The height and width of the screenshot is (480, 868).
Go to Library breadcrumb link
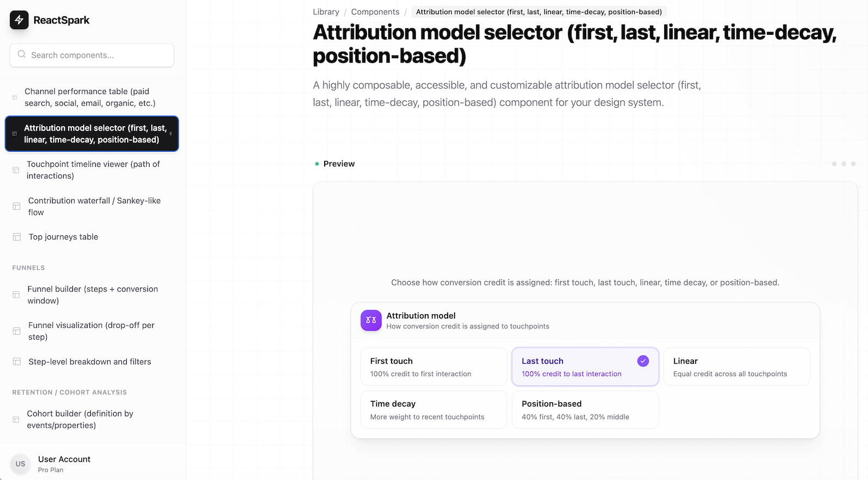tap(326, 12)
